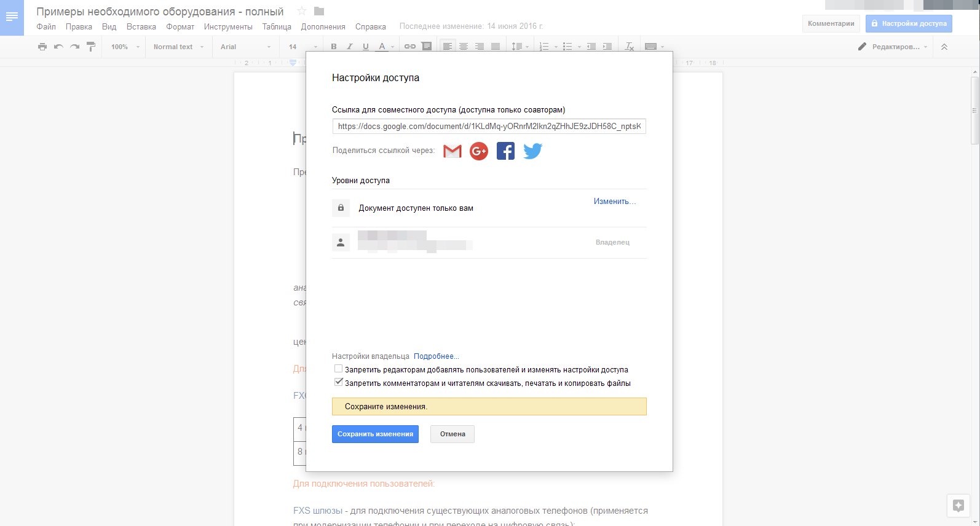The image size is (980, 526).
Task: Open the Справка menu
Action: (x=370, y=26)
